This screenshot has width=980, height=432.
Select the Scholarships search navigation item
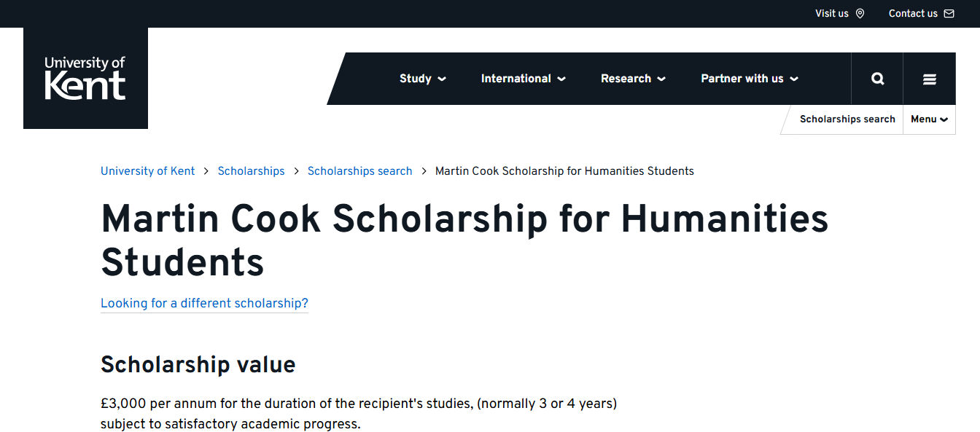click(x=847, y=119)
